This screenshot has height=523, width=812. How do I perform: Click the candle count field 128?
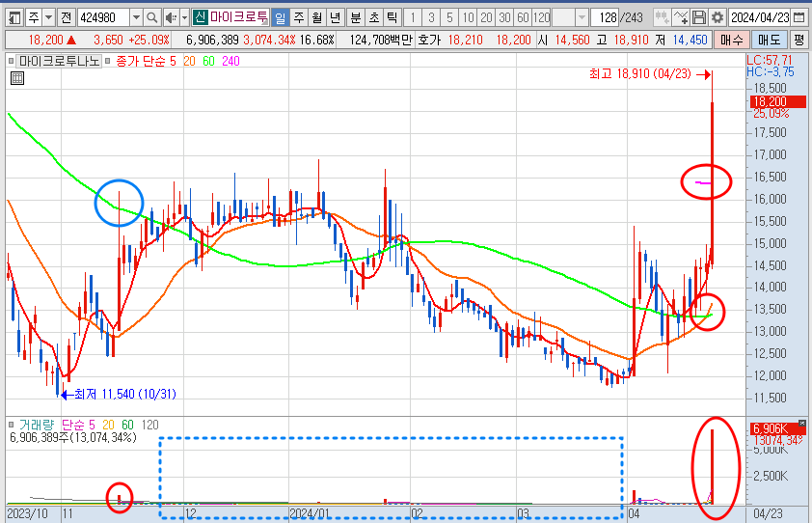click(x=605, y=18)
